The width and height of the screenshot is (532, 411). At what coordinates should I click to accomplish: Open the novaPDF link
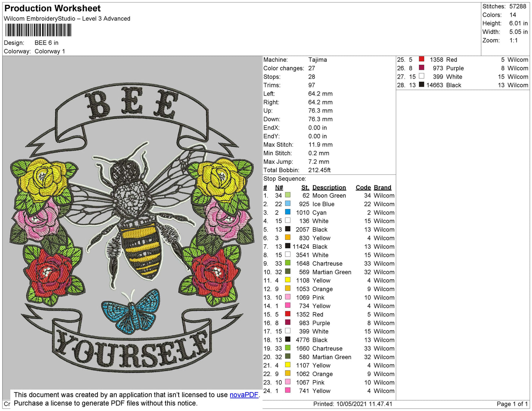click(x=244, y=395)
